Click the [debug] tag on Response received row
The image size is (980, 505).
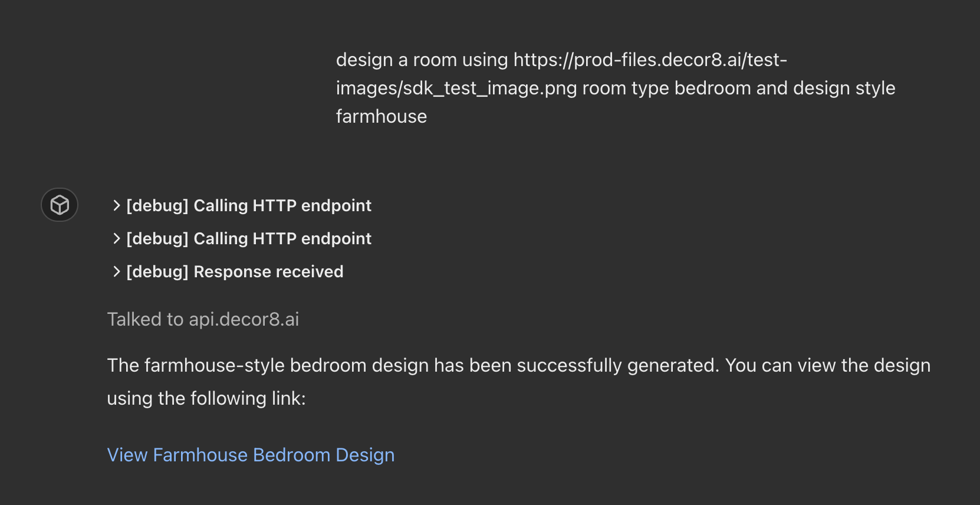pos(157,271)
